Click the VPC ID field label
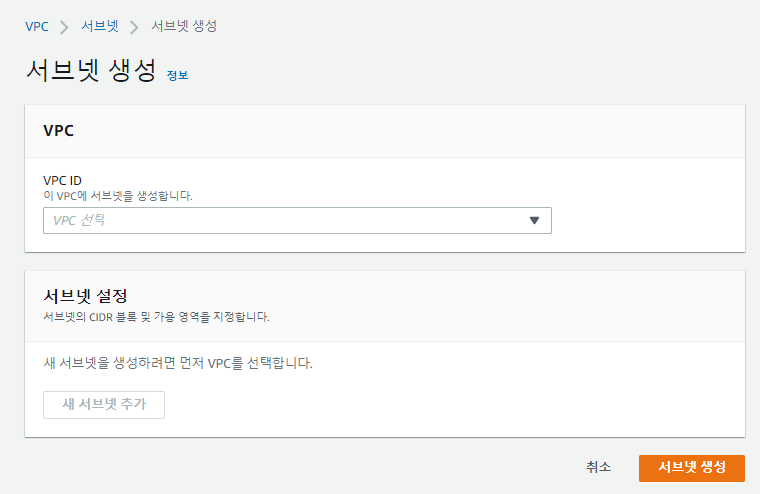 62,181
